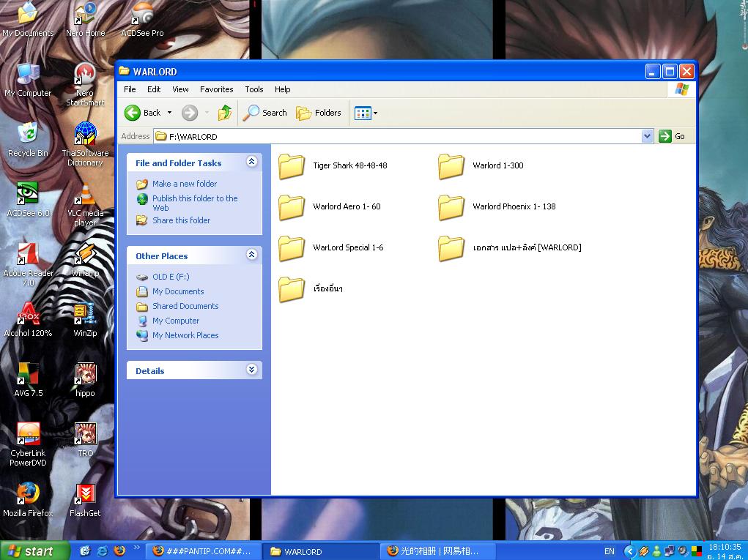Screen dimensions: 748x560
Task: Select the Alcohol 120% desktop shortcut
Action: coord(28,321)
